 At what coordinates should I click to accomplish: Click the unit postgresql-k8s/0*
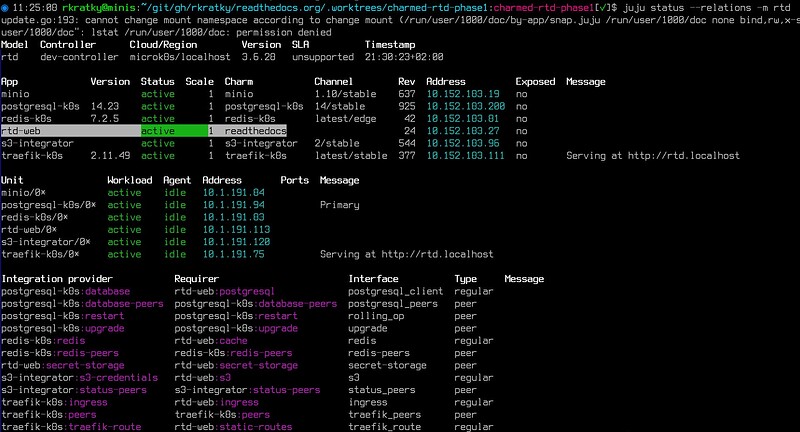pos(48,205)
